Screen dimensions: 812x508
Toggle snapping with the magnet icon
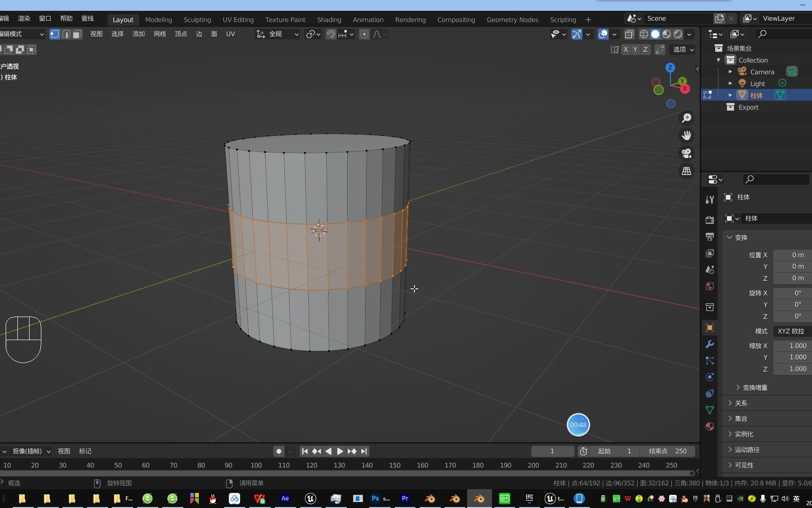[x=331, y=34]
